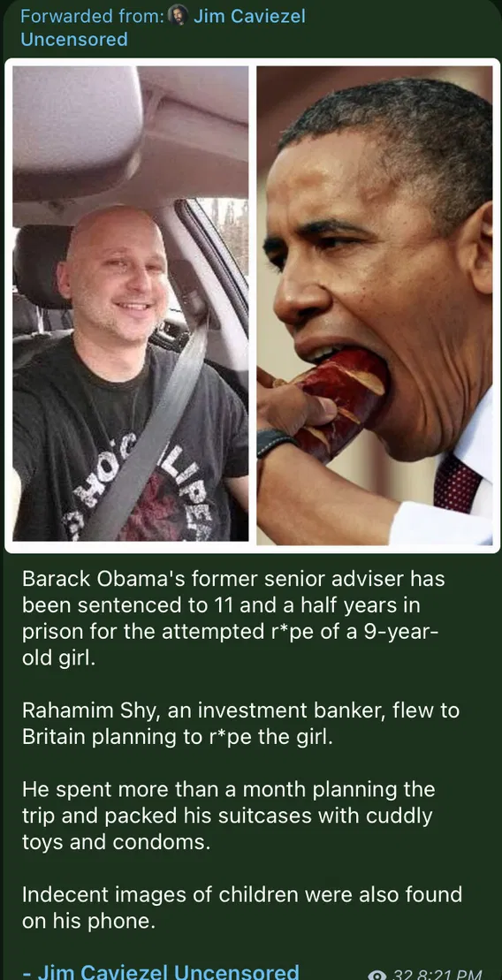The height and width of the screenshot is (980, 502).
Task: Tap the views eye icon
Action: (377, 975)
